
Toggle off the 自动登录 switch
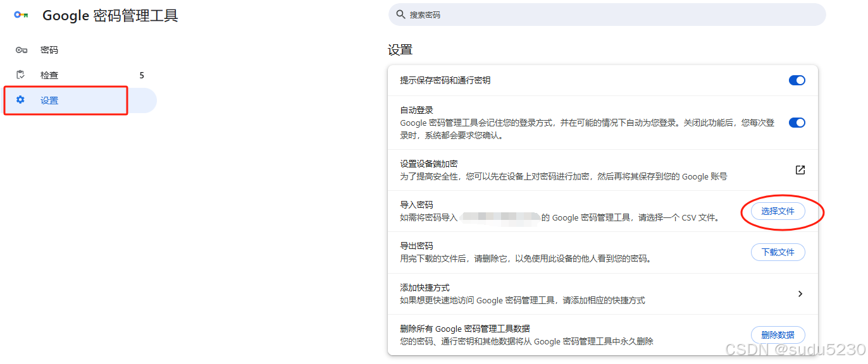tap(797, 123)
